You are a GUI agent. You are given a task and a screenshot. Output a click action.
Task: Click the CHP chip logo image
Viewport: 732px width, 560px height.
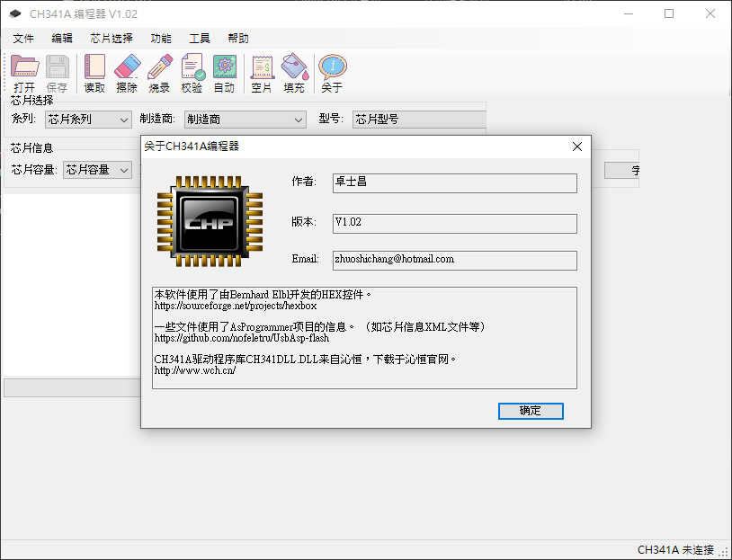(x=210, y=222)
